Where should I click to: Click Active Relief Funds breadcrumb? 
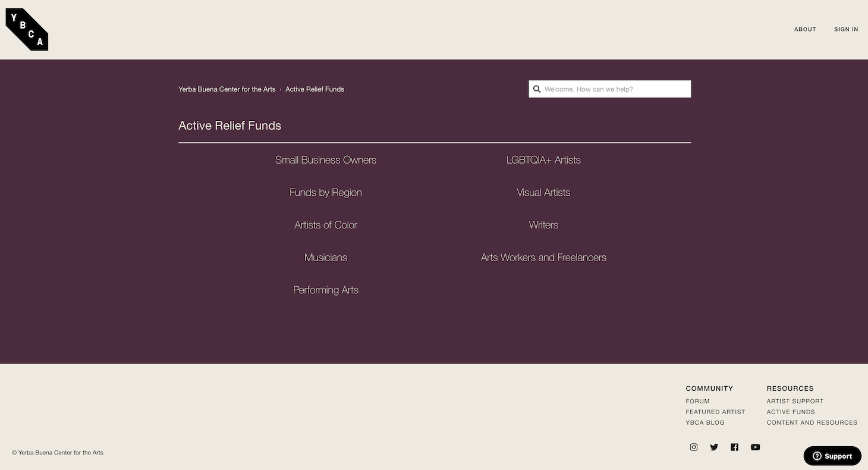315,89
